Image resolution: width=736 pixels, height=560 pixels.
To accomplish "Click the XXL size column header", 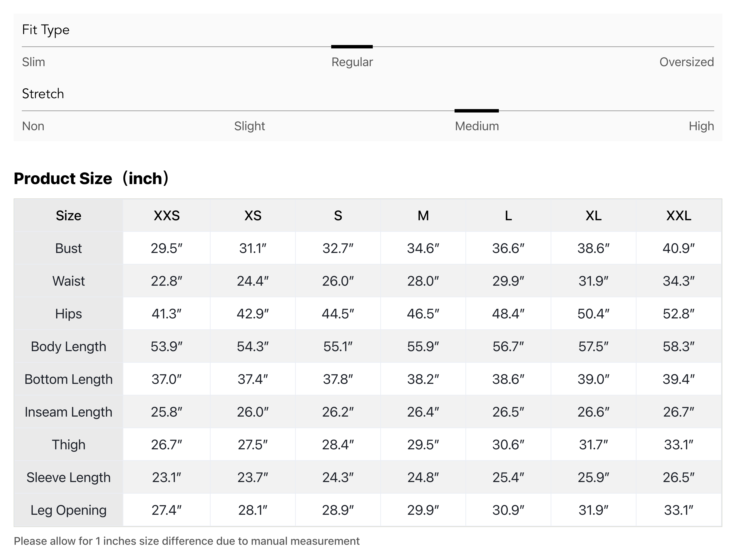I will [x=679, y=216].
